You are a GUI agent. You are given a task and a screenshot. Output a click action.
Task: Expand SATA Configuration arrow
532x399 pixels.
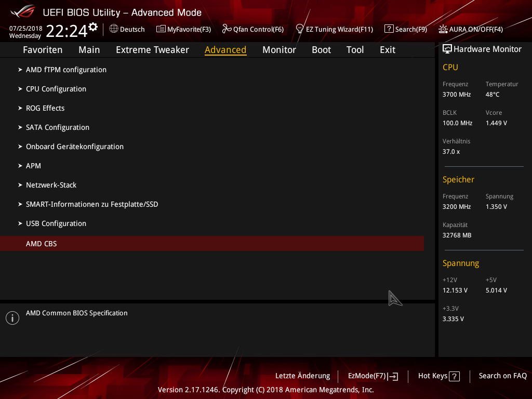(x=20, y=127)
